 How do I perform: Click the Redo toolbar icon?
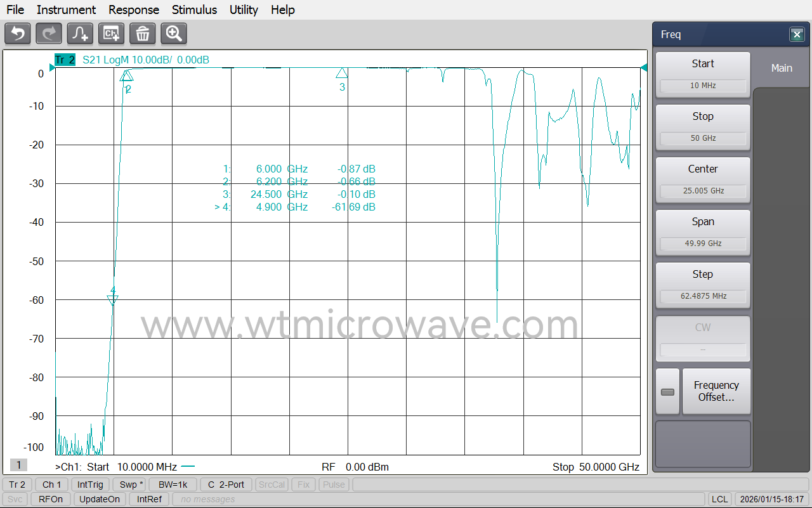pos(48,33)
